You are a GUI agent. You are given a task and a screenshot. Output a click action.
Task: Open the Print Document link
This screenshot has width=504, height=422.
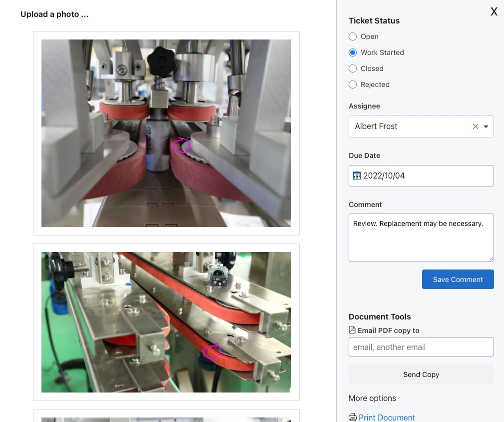tap(387, 417)
